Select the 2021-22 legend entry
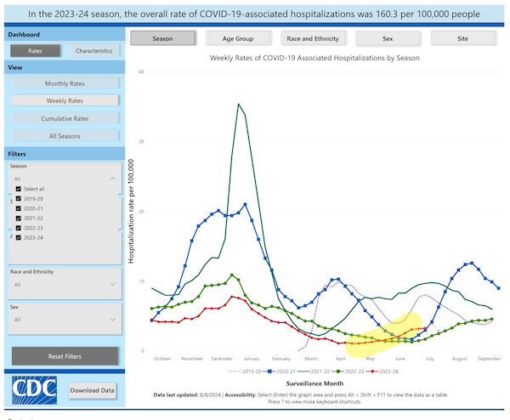 coord(314,372)
